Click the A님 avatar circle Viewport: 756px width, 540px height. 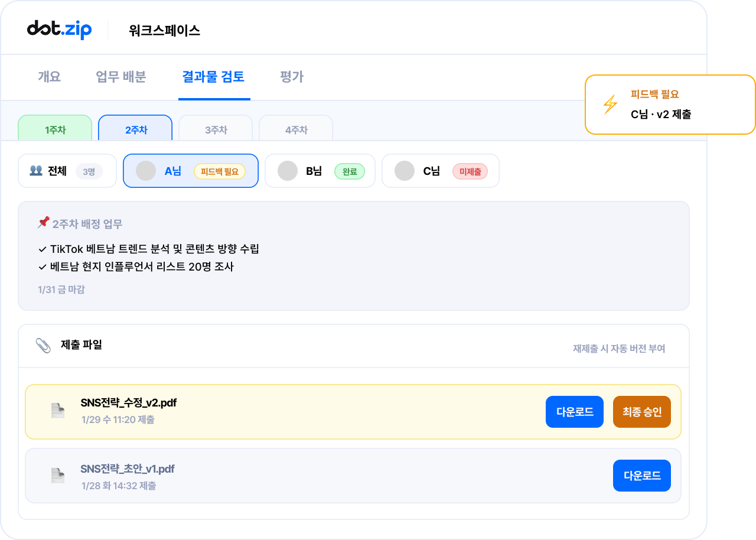point(146,171)
